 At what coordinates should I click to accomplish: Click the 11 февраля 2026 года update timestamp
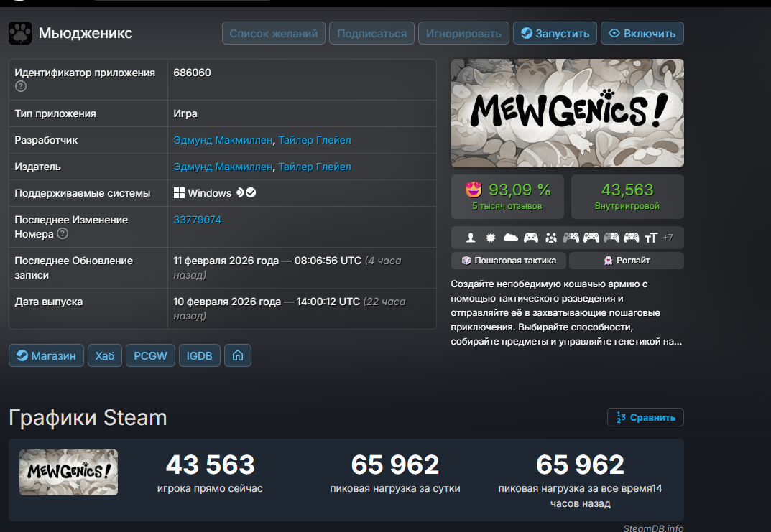pyautogui.click(x=267, y=261)
